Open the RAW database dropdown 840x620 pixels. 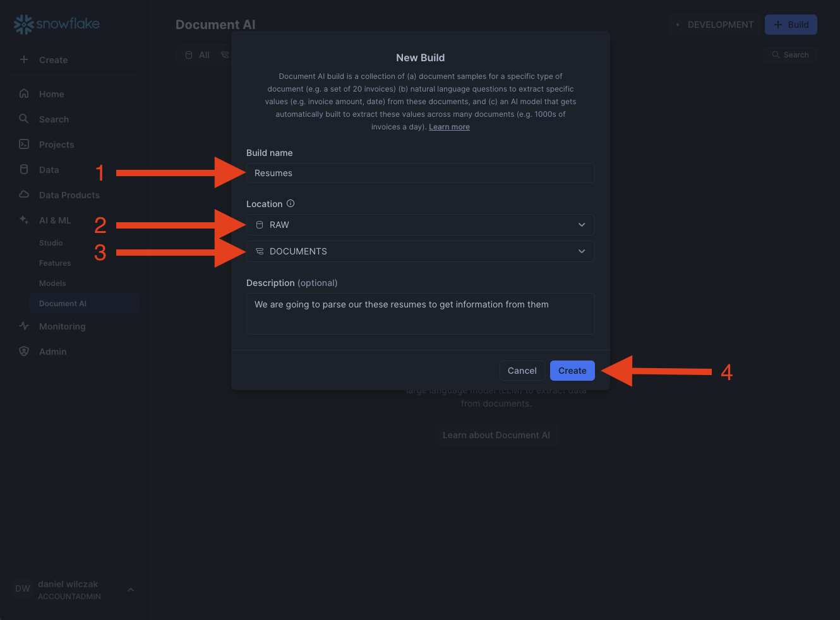pos(420,225)
